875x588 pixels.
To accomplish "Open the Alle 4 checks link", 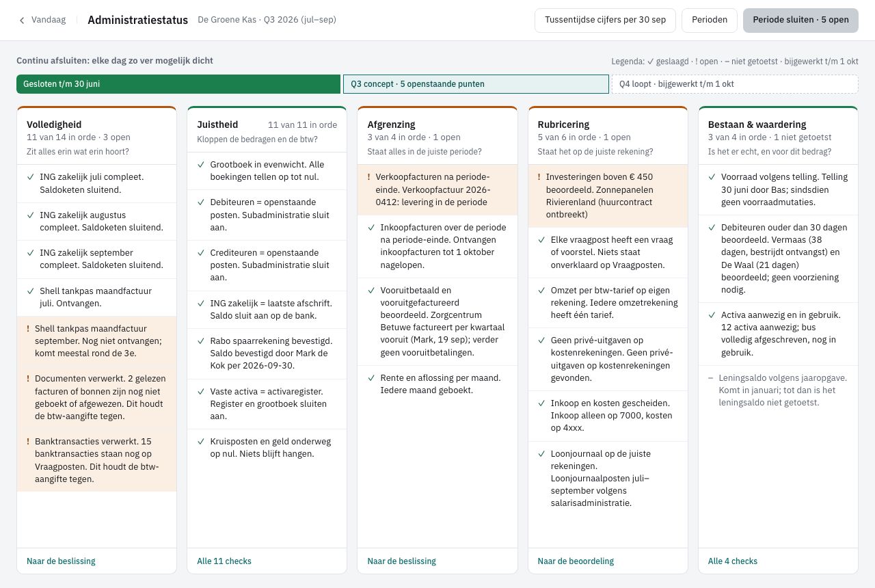I will (733, 561).
